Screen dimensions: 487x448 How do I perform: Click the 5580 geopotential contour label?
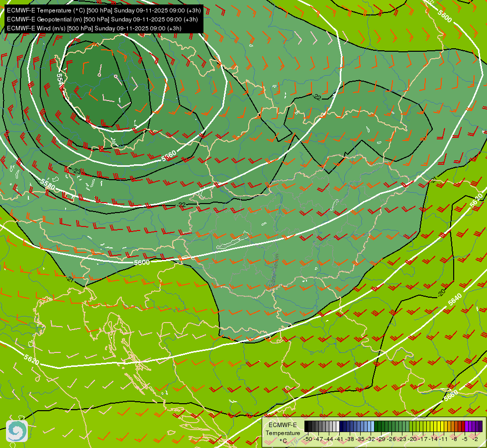[x=48, y=185]
